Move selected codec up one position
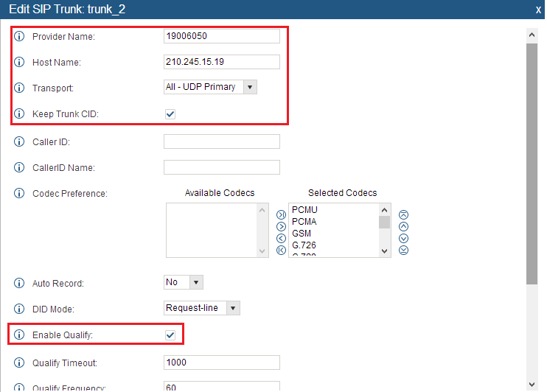This screenshot has height=392, width=547. click(x=403, y=226)
